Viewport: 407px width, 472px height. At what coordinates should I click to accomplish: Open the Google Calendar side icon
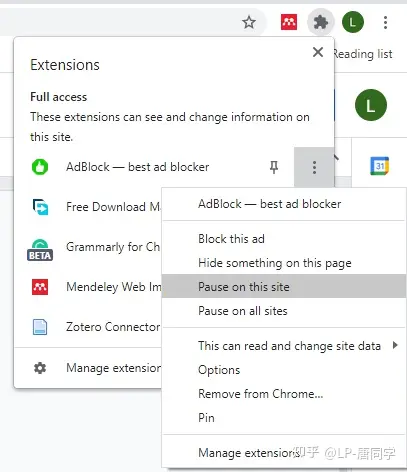(x=380, y=166)
